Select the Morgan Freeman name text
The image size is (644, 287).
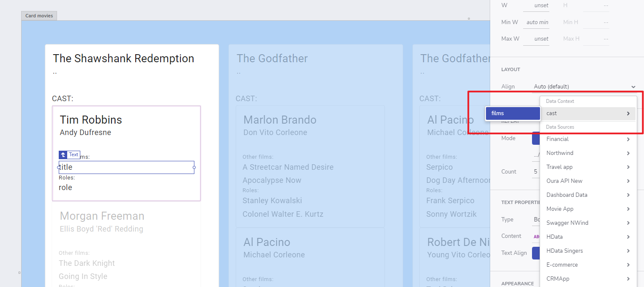[x=102, y=216]
